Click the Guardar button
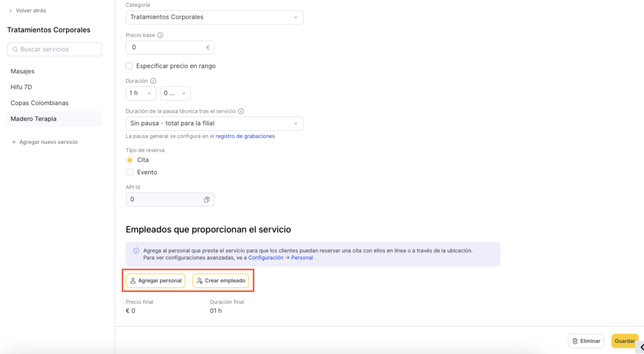The height and width of the screenshot is (354, 644). [624, 341]
